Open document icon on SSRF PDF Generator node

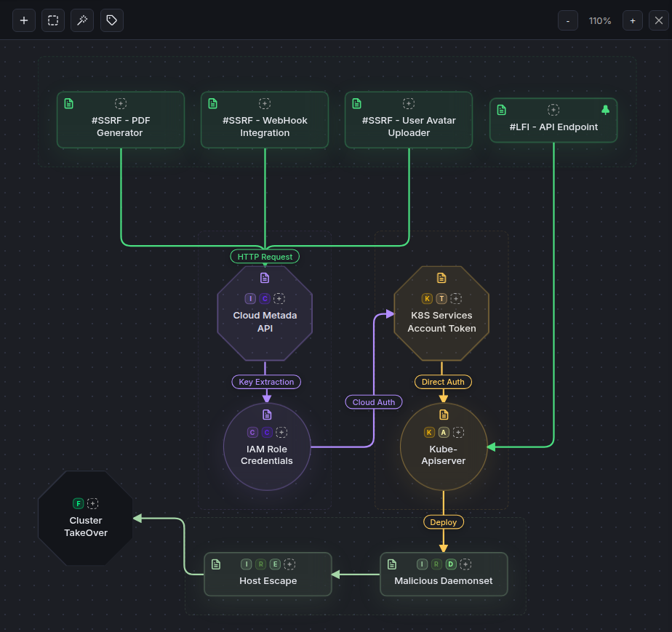click(x=68, y=103)
